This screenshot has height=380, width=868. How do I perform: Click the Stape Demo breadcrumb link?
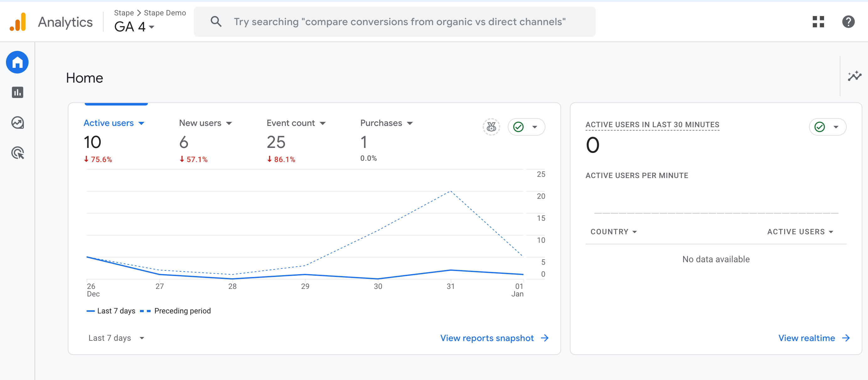(165, 13)
